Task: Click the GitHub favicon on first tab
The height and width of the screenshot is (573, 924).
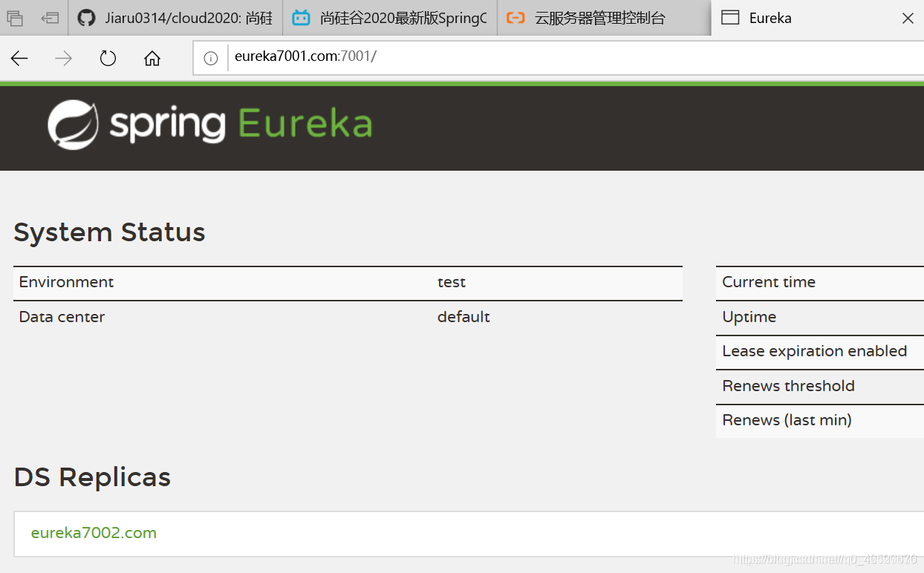Action: [87, 18]
